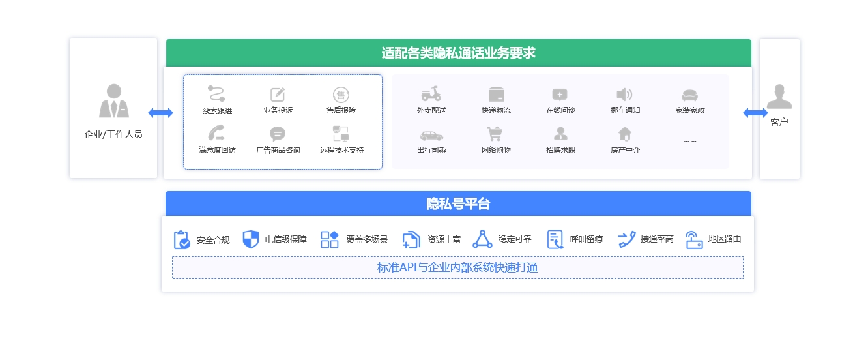Click the 网络购物 shopping cart icon
The height and width of the screenshot is (345, 868).
(x=495, y=134)
